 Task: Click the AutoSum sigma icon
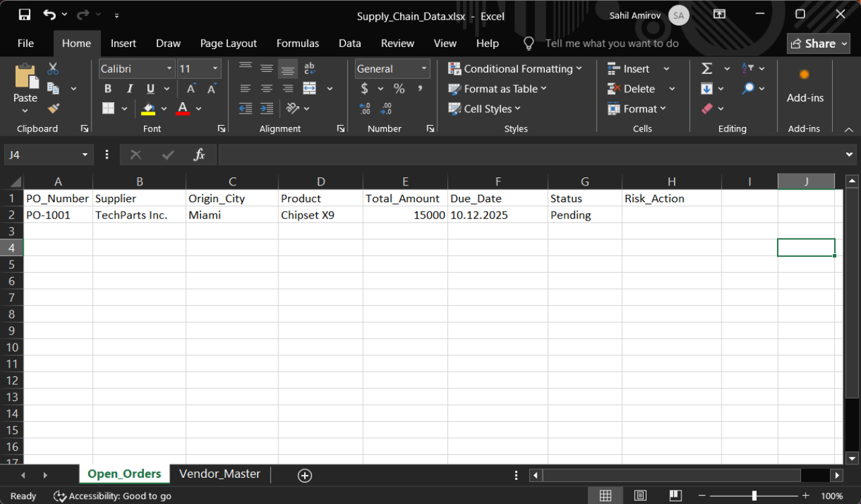point(707,69)
